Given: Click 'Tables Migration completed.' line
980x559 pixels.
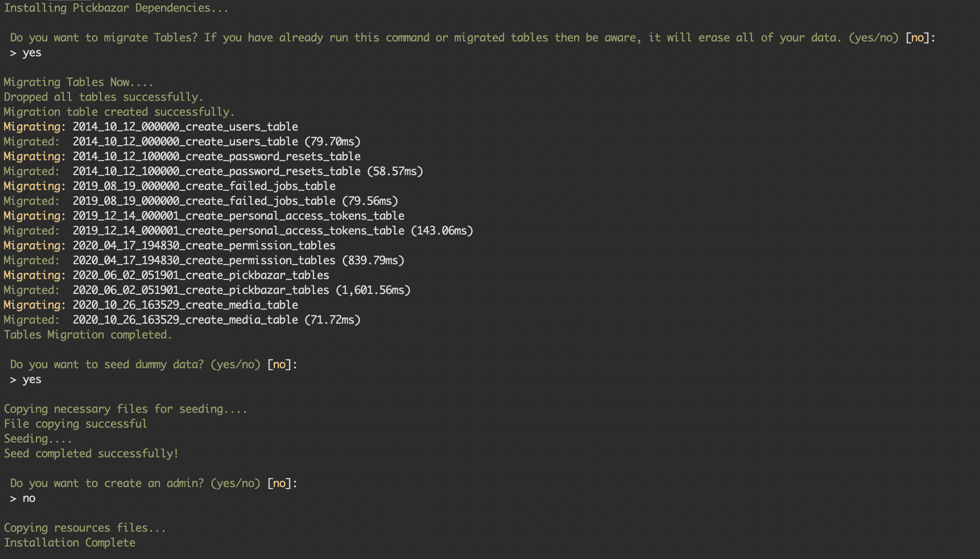Looking at the screenshot, I should (88, 335).
